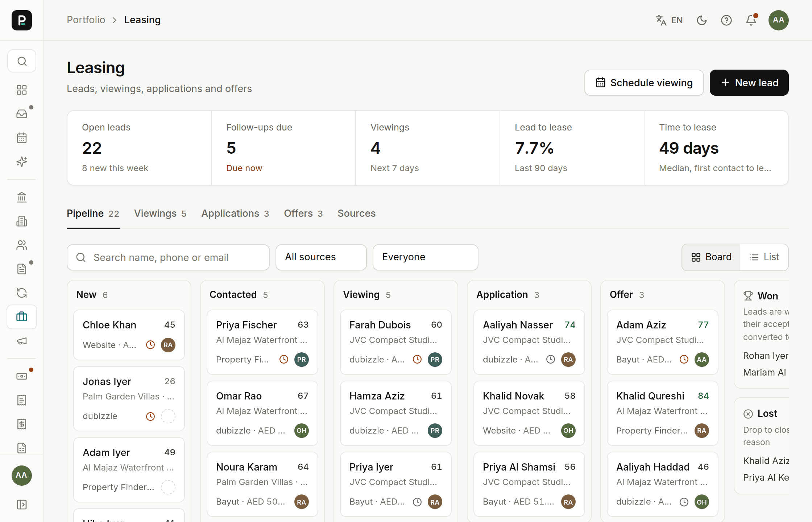Toggle dark mode moon icon
The width and height of the screenshot is (812, 522).
click(702, 20)
